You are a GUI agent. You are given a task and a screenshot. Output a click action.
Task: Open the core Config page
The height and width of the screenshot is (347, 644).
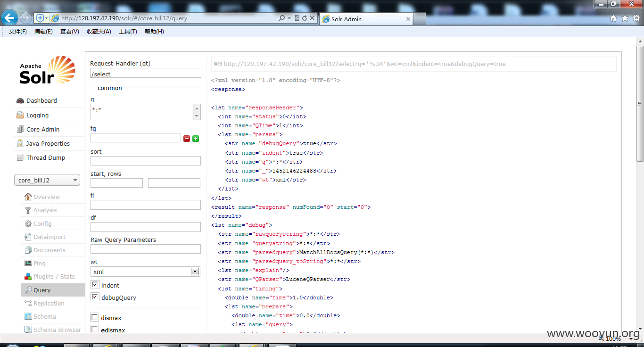click(38, 223)
